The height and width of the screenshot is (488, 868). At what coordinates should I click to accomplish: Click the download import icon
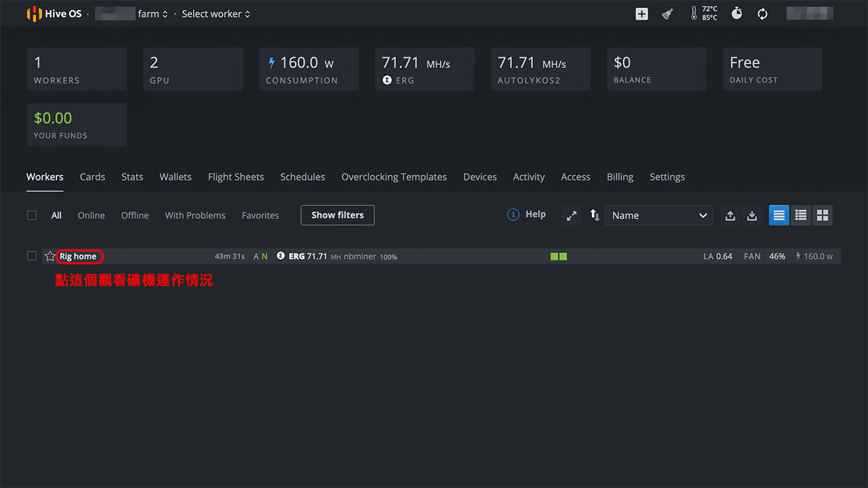click(752, 216)
